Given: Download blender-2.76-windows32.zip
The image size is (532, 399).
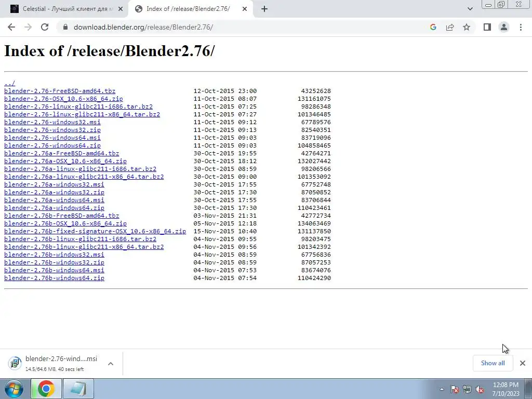Looking at the screenshot, I should [x=52, y=130].
